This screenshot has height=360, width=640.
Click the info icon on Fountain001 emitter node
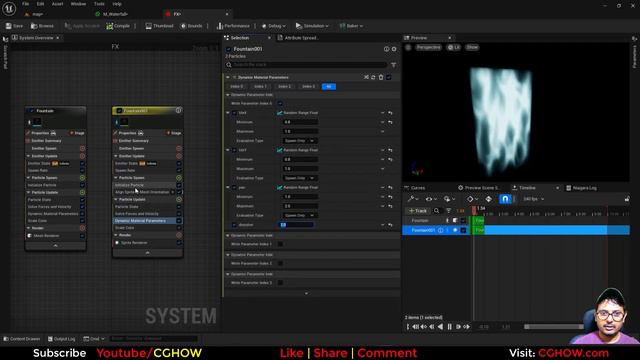coord(178,111)
